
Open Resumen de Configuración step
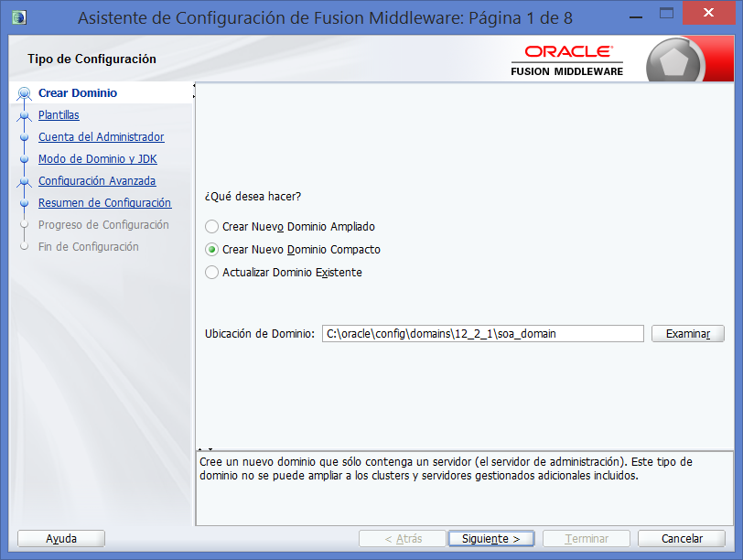(x=104, y=203)
